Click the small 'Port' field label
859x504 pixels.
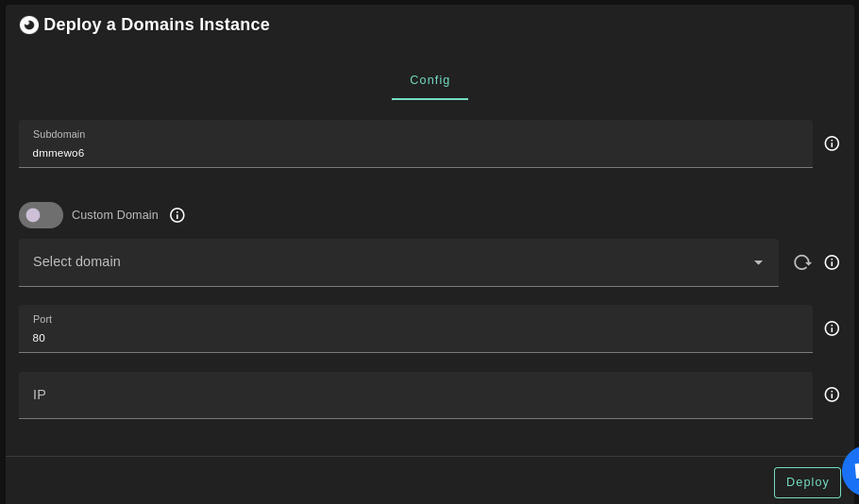(42, 319)
